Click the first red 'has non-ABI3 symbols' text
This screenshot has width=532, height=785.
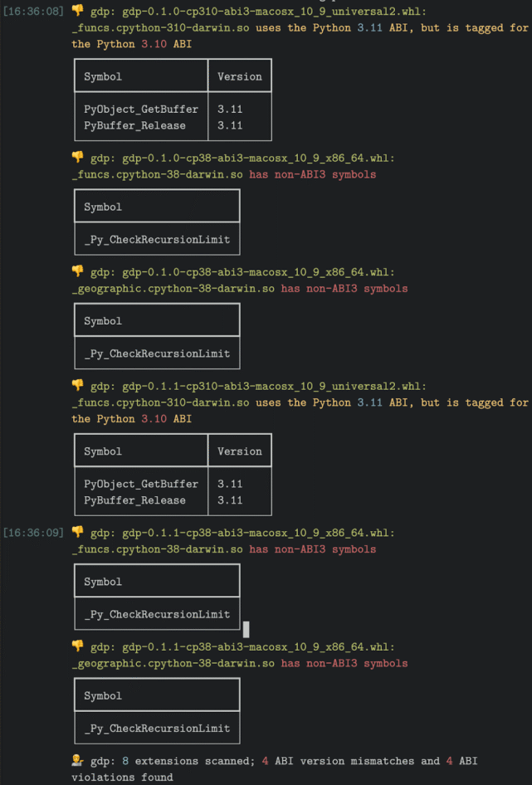point(313,174)
